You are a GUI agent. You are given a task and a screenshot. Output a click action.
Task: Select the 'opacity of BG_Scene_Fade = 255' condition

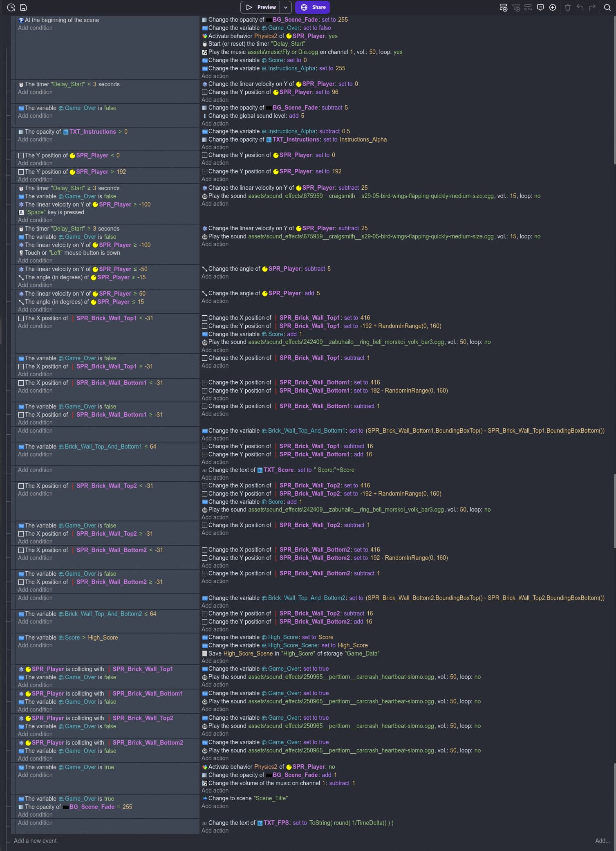pyautogui.click(x=75, y=807)
